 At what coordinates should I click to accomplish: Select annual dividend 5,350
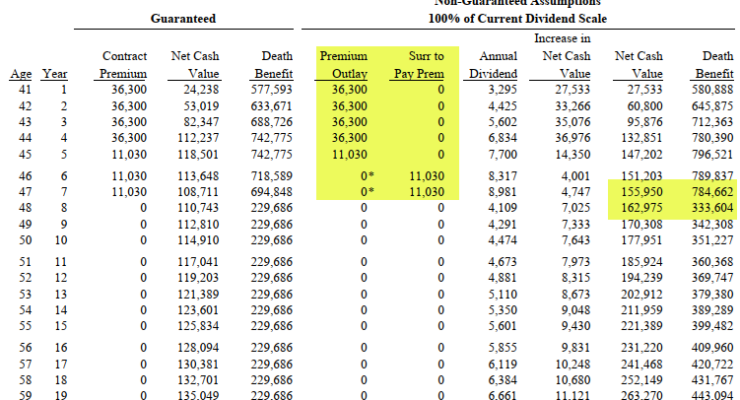[x=503, y=310]
